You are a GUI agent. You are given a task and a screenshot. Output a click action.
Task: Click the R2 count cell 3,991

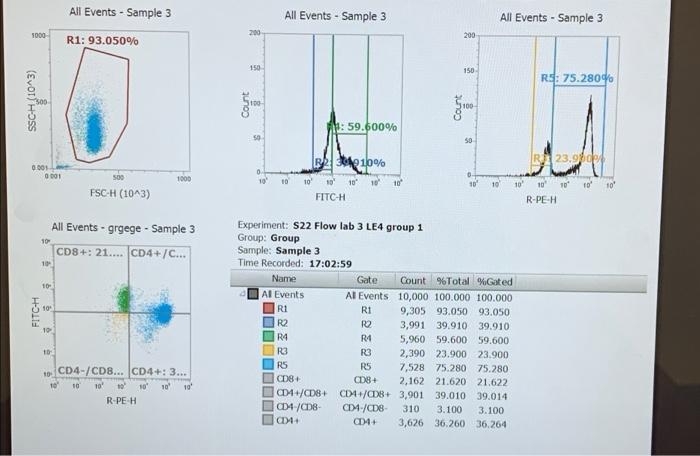coord(413,325)
